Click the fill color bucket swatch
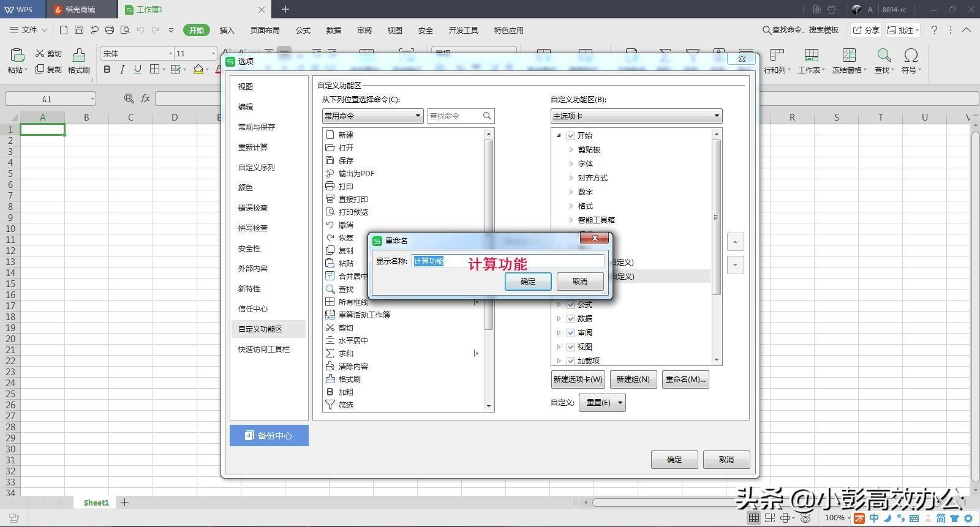Screen dimensions: 980x527 point(198,69)
